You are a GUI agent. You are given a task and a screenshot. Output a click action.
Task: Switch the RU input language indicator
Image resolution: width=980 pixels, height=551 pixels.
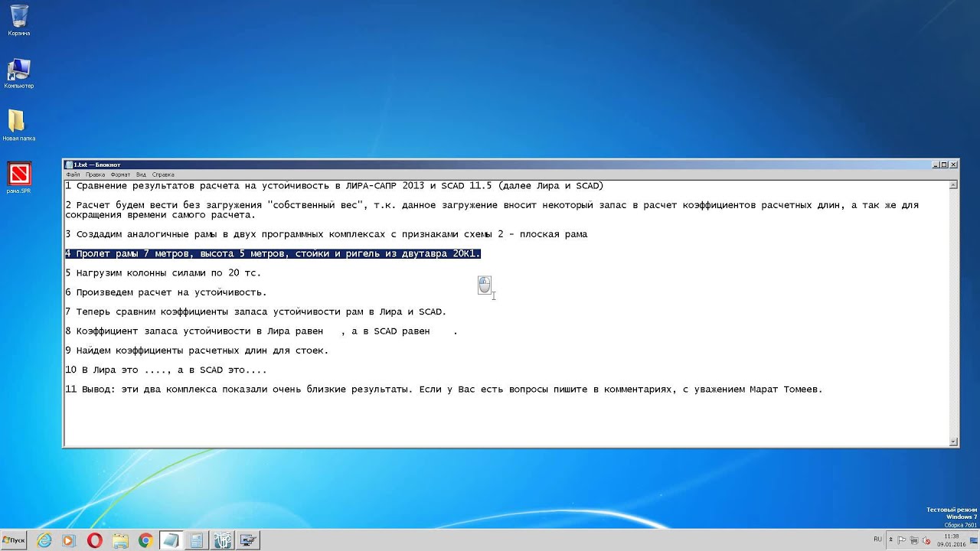tap(877, 540)
